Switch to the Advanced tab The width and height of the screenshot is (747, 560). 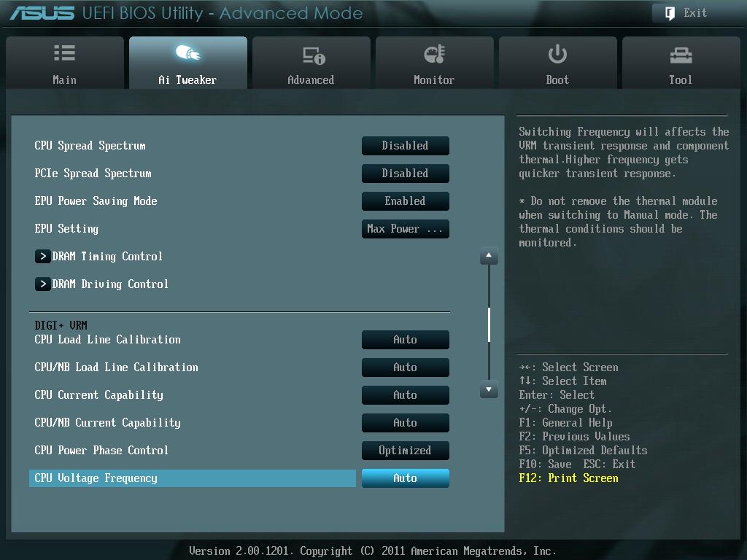pyautogui.click(x=311, y=63)
